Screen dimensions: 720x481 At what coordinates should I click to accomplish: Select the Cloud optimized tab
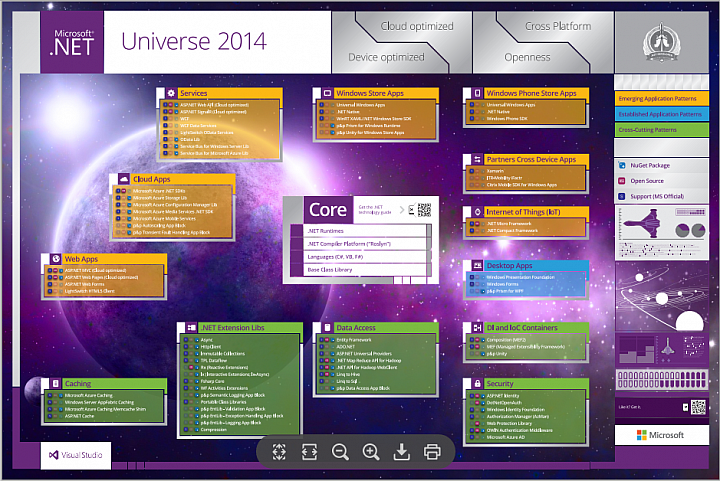(416, 26)
